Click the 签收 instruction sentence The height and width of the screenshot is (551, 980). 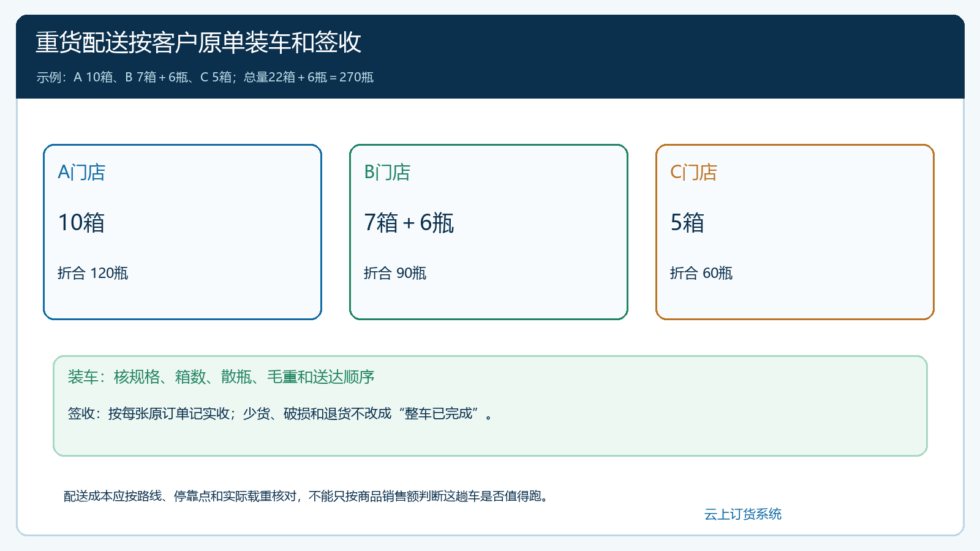(x=280, y=414)
